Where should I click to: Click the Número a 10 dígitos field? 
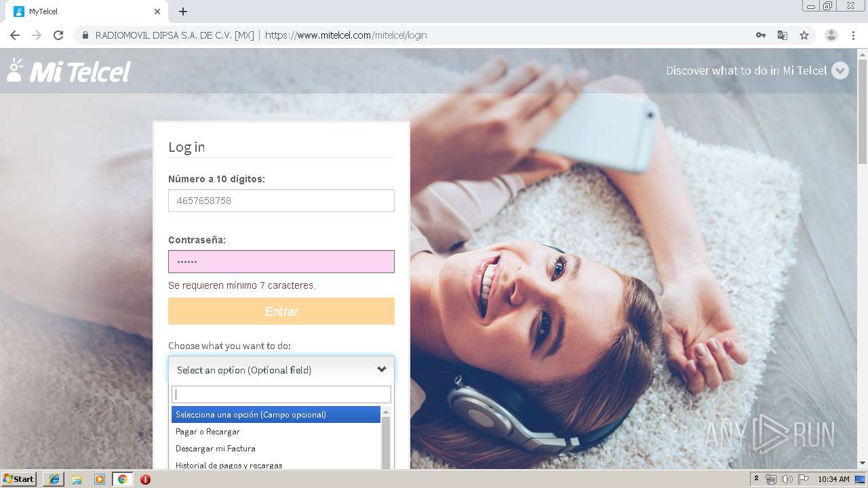281,201
